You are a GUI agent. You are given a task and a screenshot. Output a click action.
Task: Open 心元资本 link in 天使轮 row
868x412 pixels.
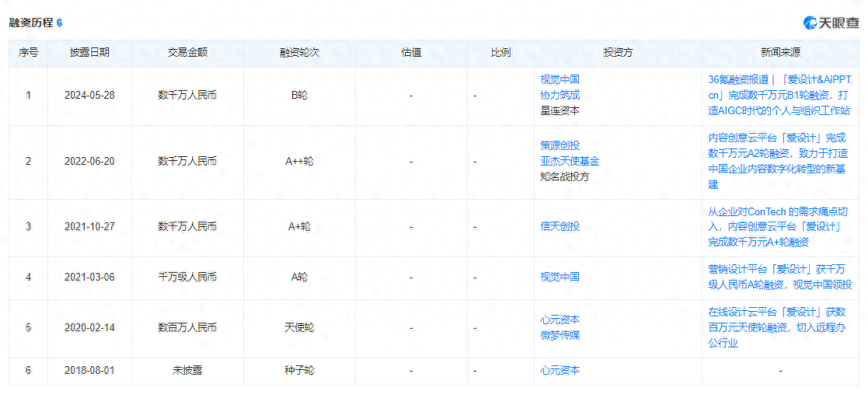coord(559,319)
